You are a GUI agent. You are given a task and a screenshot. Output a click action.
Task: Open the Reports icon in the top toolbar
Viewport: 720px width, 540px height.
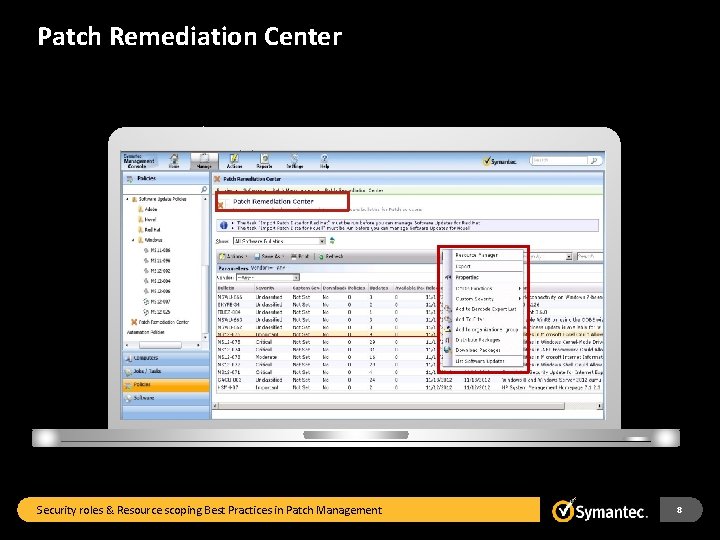(264, 161)
